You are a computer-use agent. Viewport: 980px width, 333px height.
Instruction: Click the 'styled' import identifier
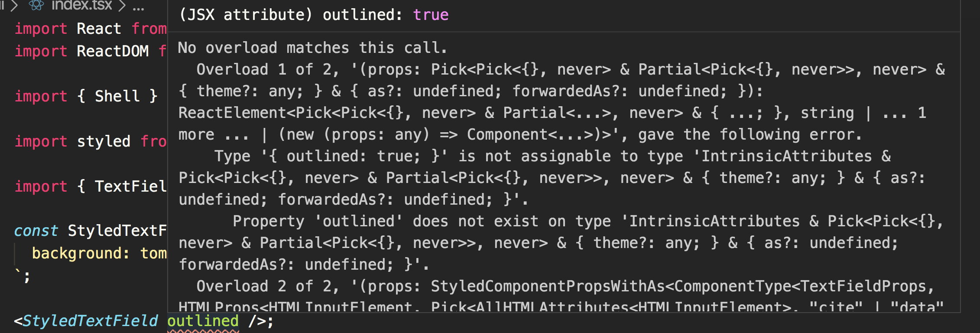(104, 141)
